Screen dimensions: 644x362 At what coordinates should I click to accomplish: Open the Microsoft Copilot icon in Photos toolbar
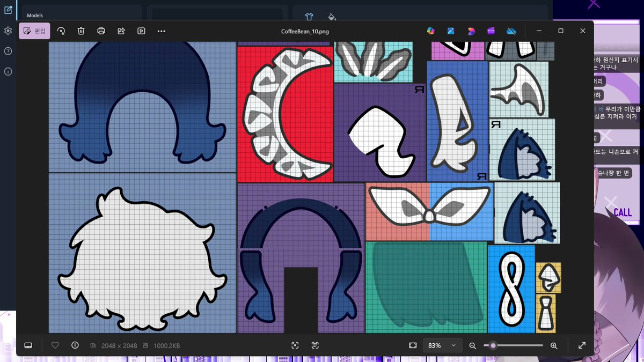click(430, 31)
